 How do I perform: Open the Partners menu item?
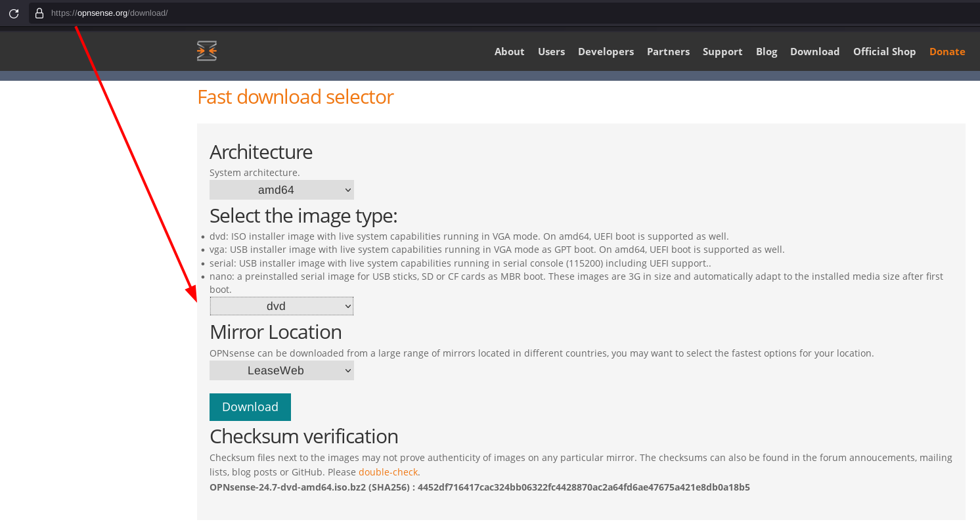(x=668, y=52)
